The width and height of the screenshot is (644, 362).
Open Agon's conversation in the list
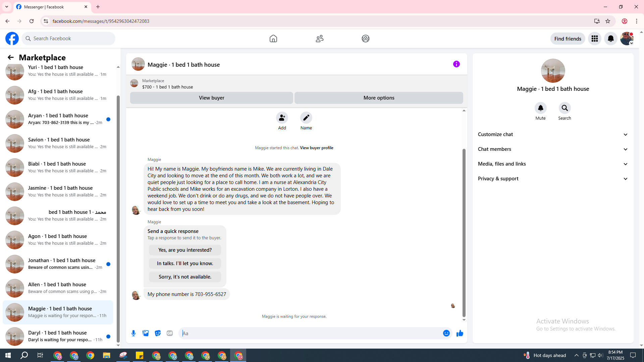[58, 240]
